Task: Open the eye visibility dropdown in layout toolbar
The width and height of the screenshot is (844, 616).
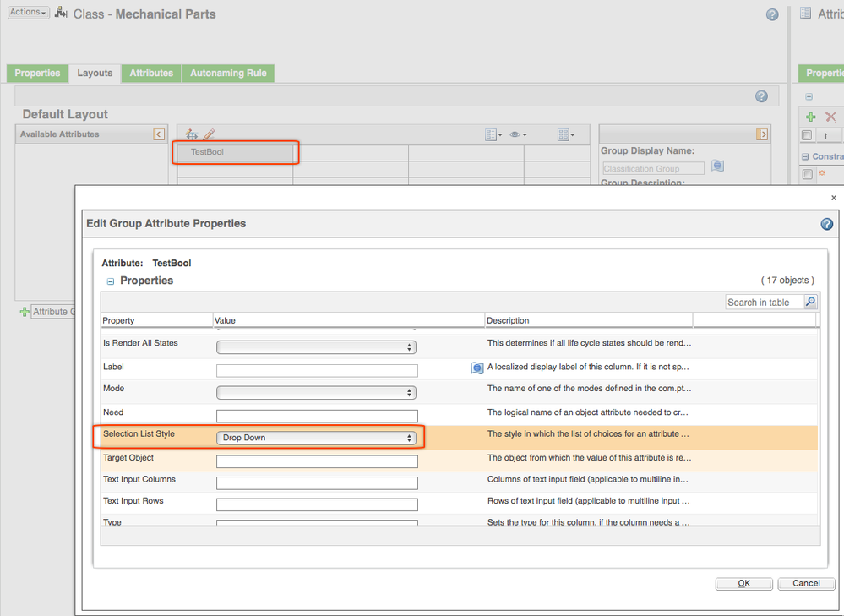Action: pos(518,134)
